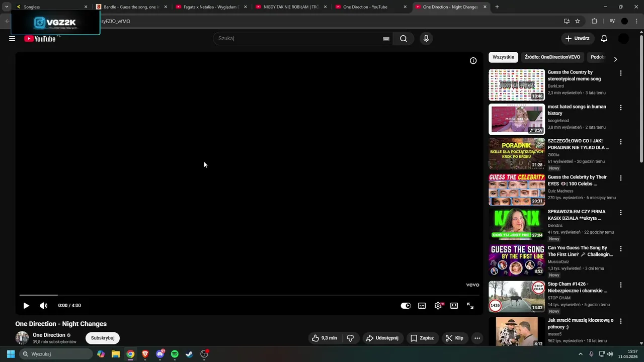
Task: Switch to Bandle browser tab
Action: pyautogui.click(x=131, y=7)
